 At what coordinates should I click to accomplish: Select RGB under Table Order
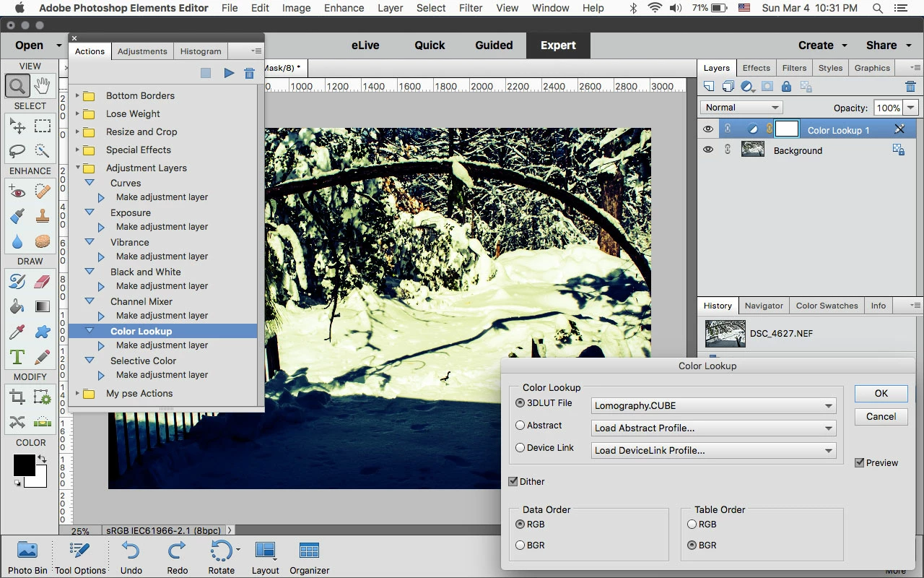click(x=692, y=525)
